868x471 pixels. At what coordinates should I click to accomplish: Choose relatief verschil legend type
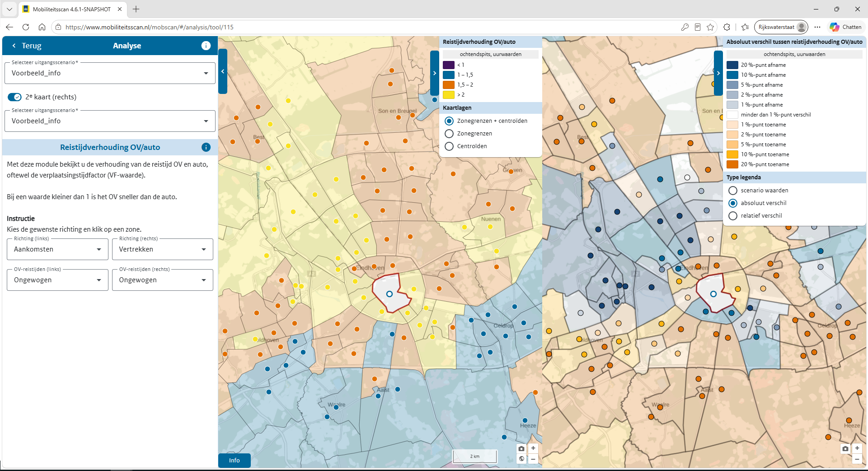733,216
